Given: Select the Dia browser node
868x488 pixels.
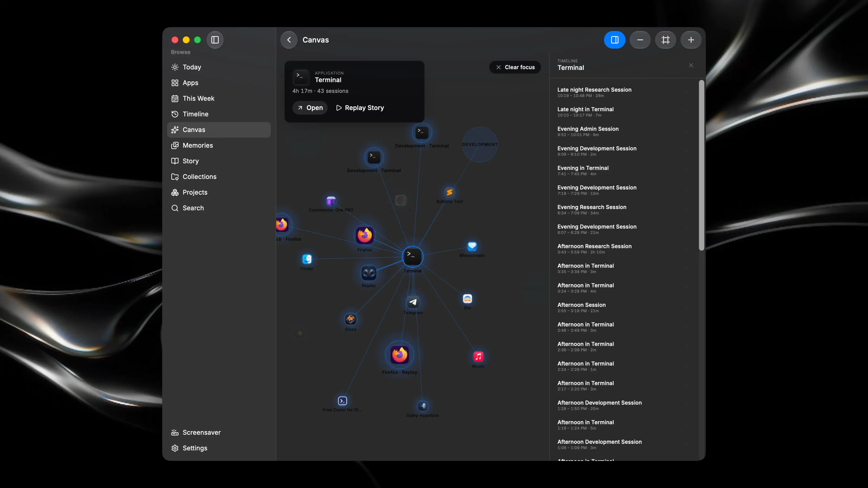Looking at the screenshot, I should [x=467, y=299].
